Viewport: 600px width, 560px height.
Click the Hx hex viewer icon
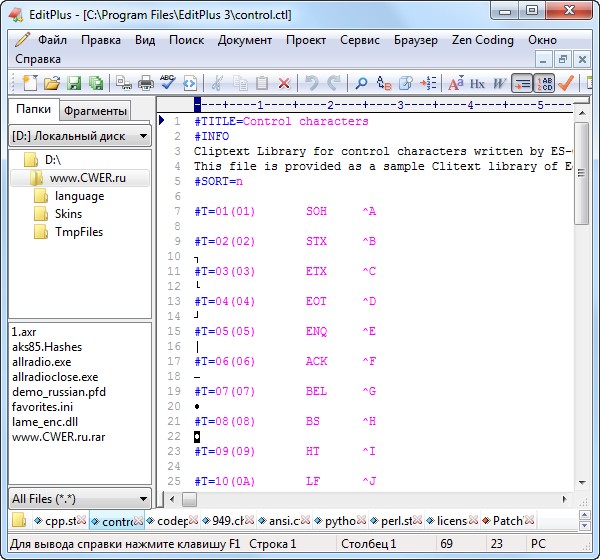click(x=478, y=84)
